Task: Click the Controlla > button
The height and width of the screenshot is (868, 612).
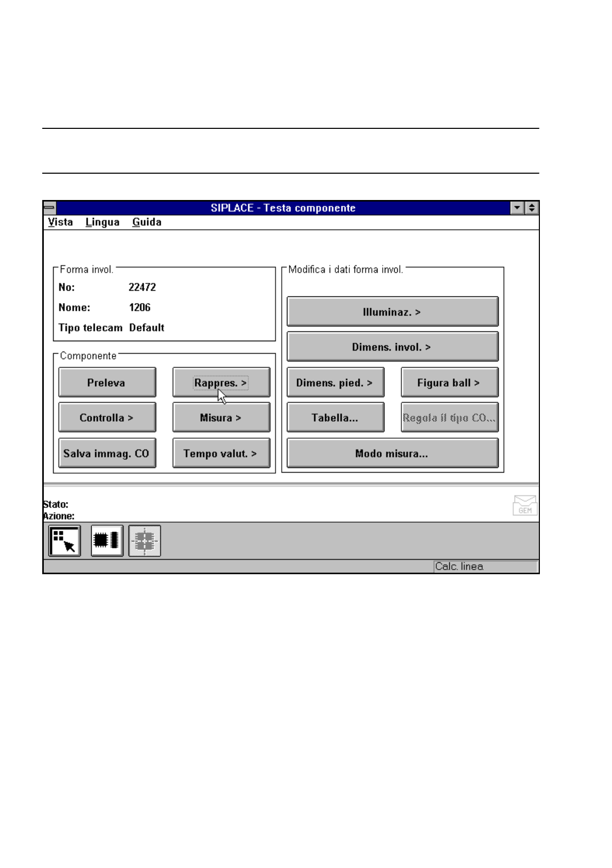Action: (x=107, y=418)
